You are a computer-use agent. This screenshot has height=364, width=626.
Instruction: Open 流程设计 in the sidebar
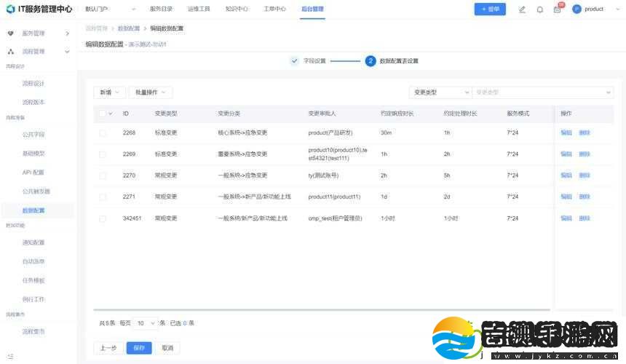[33, 84]
